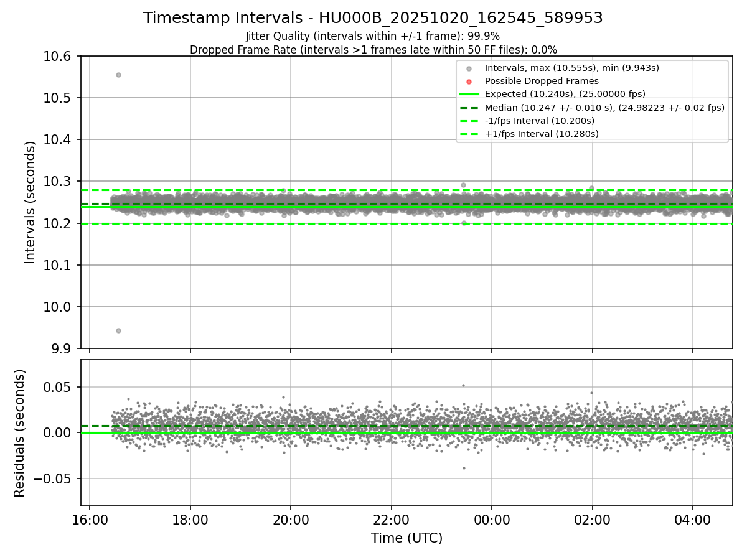Click the outlier data point near 9.943 seconds

click(x=118, y=330)
